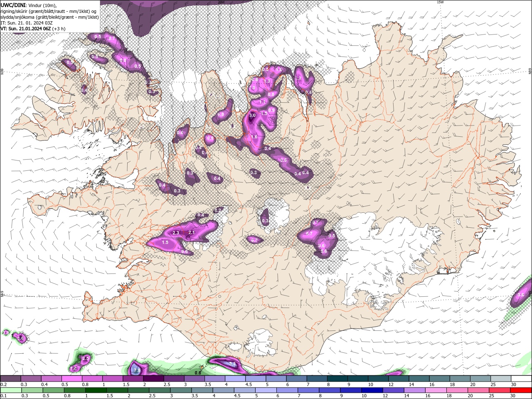Click the 3.0 snowfall value on the map
Image resolution: width=532 pixels, height=399 pixels.
point(252,115)
